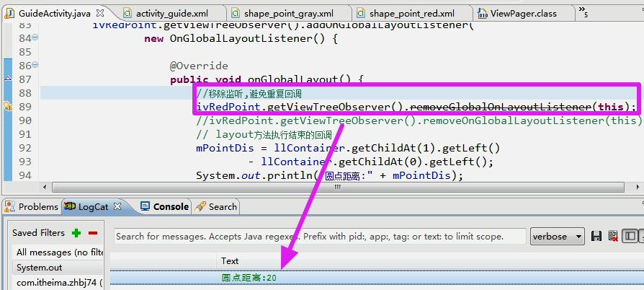The height and width of the screenshot is (290, 644).
Task: Switch to the LogCat view tab
Action: 87,206
